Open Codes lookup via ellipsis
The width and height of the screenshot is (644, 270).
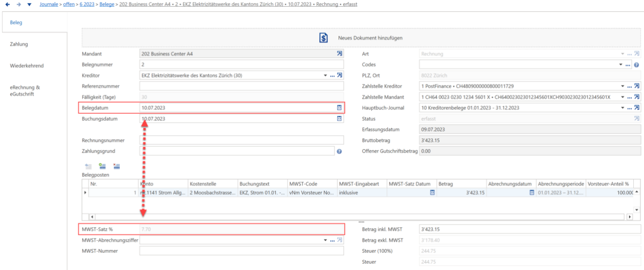coord(629,64)
